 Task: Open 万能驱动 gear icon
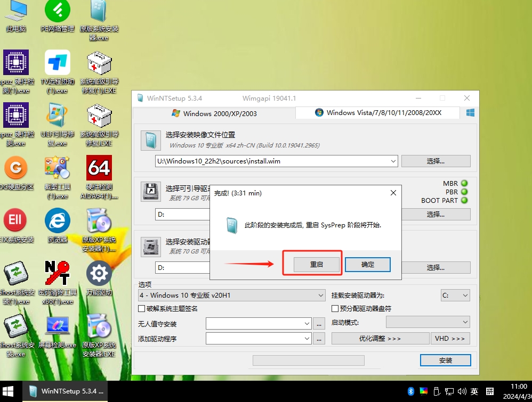coord(99,278)
